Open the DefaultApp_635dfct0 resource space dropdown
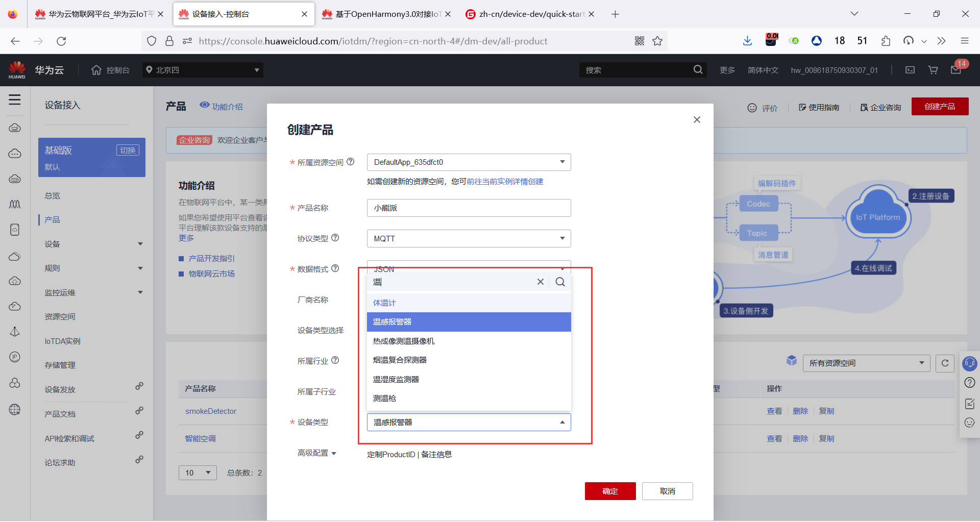 (468, 162)
